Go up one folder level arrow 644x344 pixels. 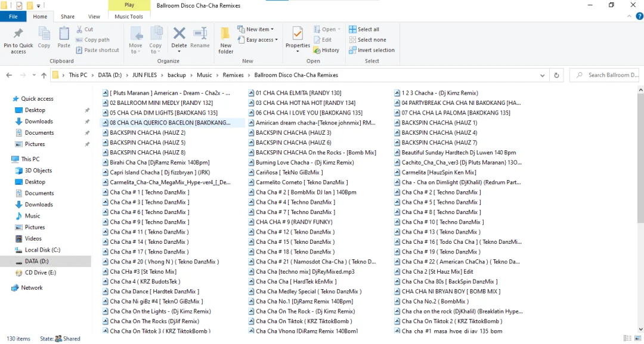click(44, 75)
